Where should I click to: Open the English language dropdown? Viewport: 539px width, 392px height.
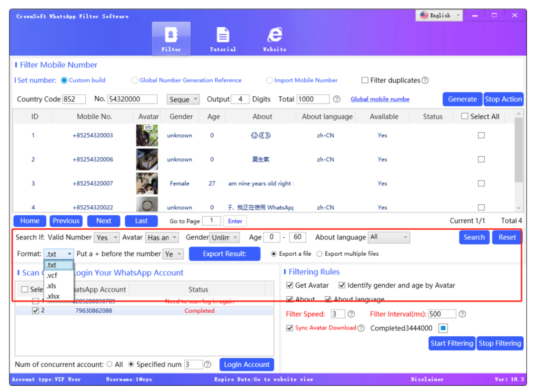coord(440,16)
